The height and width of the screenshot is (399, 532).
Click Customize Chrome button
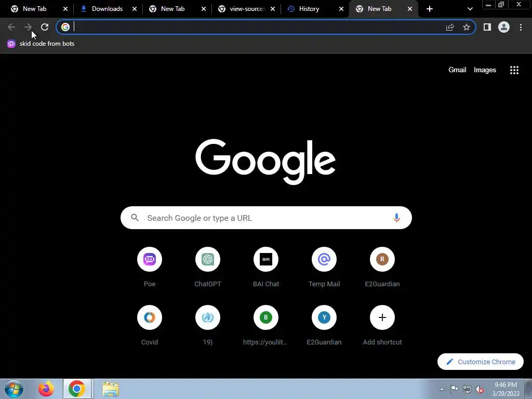pyautogui.click(x=481, y=362)
